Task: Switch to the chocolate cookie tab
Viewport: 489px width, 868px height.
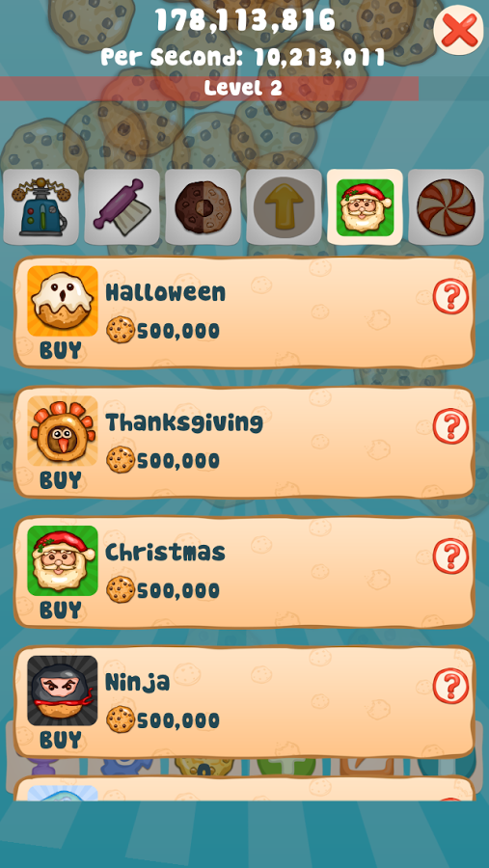Action: [x=203, y=207]
